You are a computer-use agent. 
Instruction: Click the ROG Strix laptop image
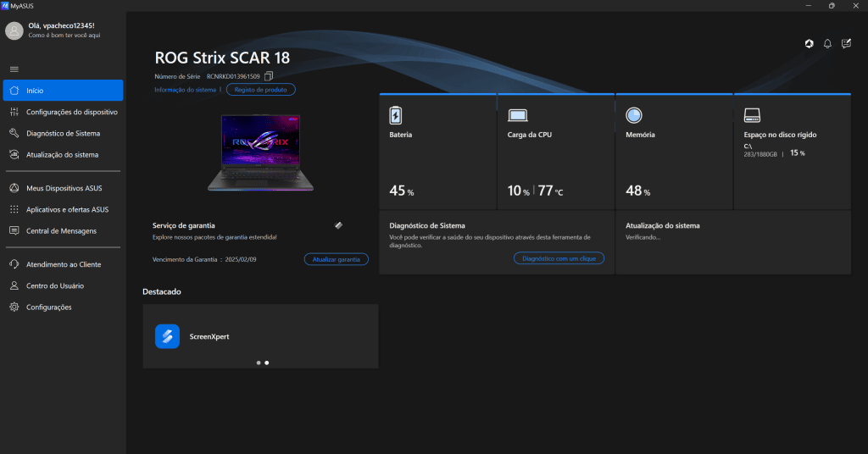pyautogui.click(x=260, y=152)
